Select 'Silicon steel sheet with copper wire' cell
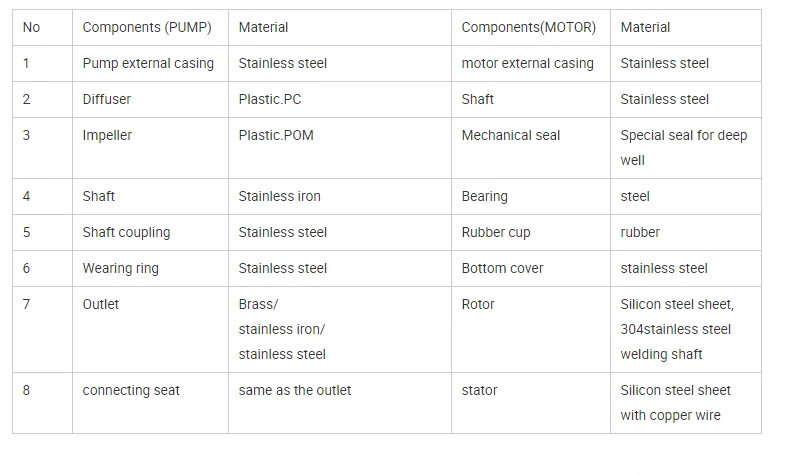 tap(686, 403)
